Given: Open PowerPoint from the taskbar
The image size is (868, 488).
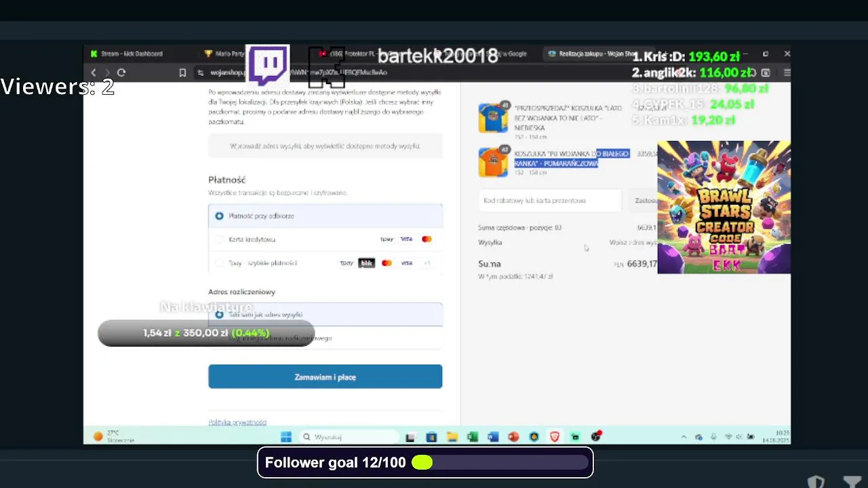Looking at the screenshot, I should [513, 437].
